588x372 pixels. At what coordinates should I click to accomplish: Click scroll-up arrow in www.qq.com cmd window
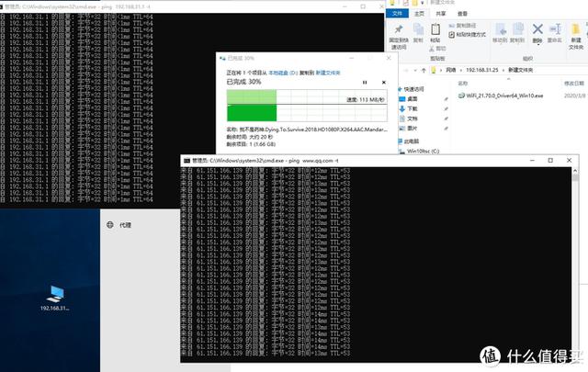(575, 171)
